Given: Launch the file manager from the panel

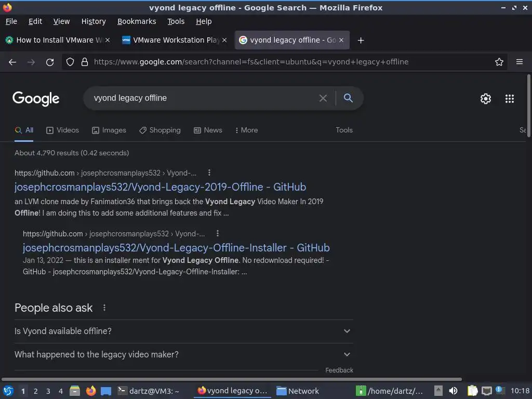Looking at the screenshot, I should (75, 391).
